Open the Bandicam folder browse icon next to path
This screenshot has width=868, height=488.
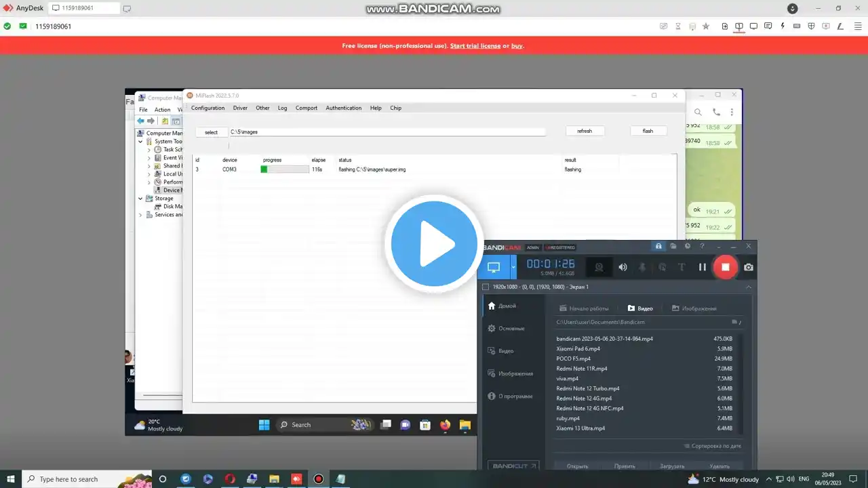[735, 323]
